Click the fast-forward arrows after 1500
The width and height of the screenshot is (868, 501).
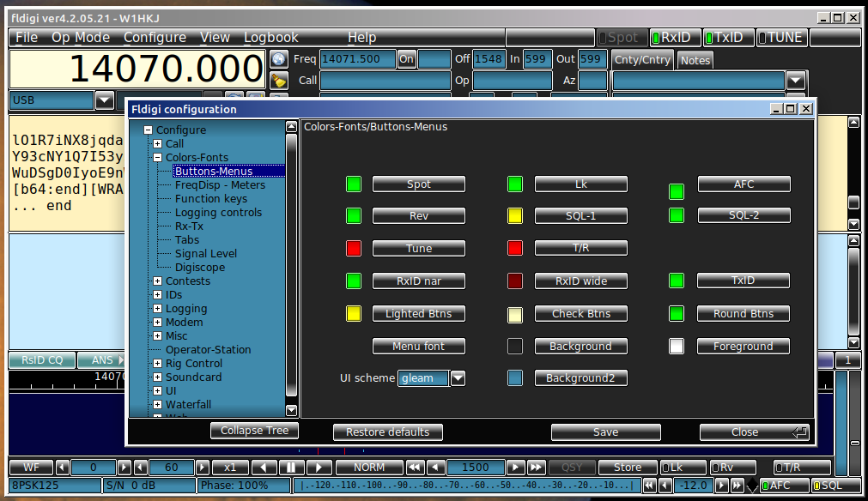(x=536, y=468)
